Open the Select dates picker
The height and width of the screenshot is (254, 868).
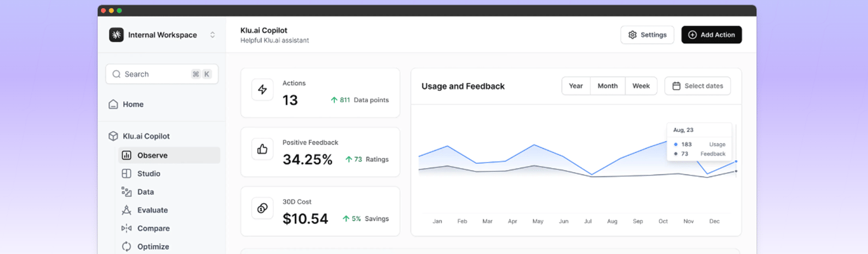698,86
